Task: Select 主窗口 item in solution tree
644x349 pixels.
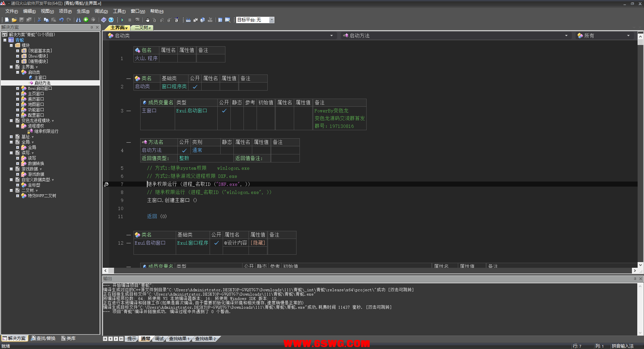Action: tap(40, 78)
